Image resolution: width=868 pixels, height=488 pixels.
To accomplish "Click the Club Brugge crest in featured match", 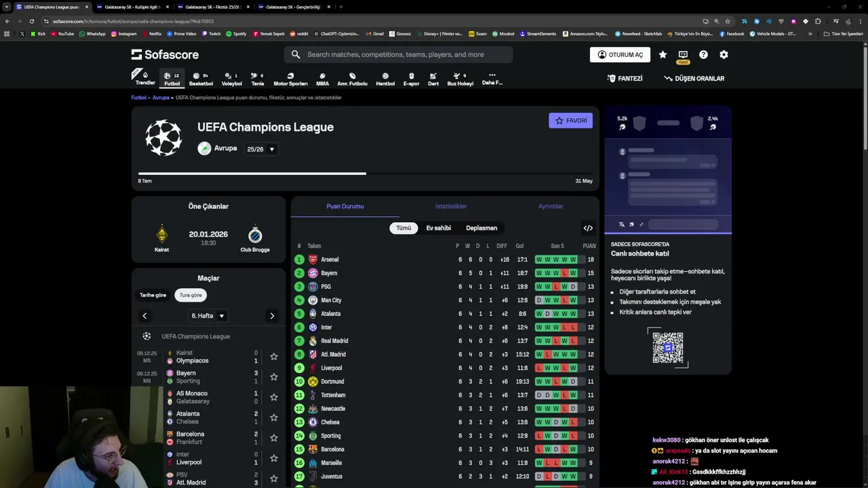I will tap(255, 235).
